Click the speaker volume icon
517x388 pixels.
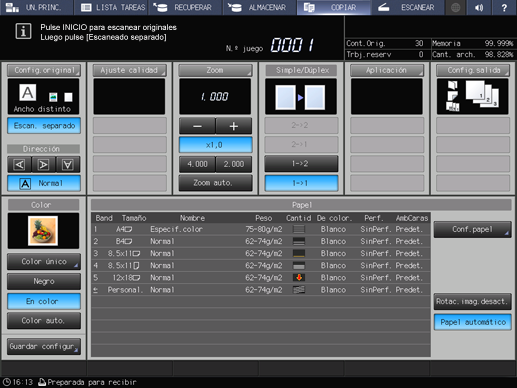[x=479, y=7]
